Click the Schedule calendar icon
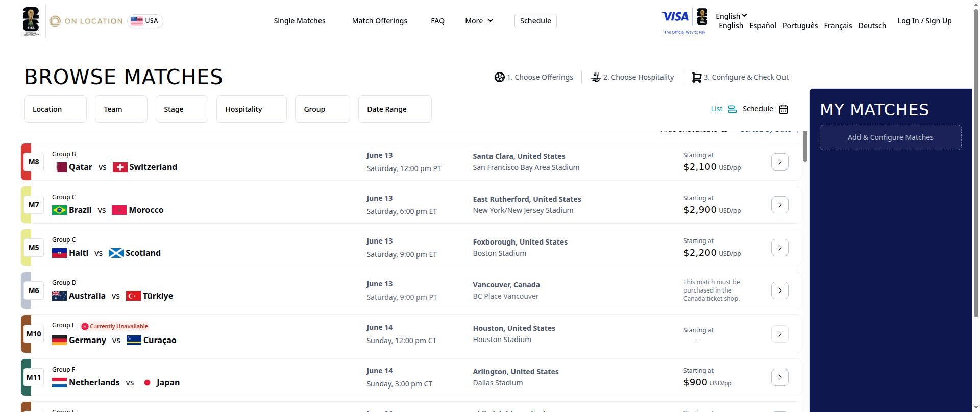The width and height of the screenshot is (980, 412). pyautogui.click(x=783, y=109)
